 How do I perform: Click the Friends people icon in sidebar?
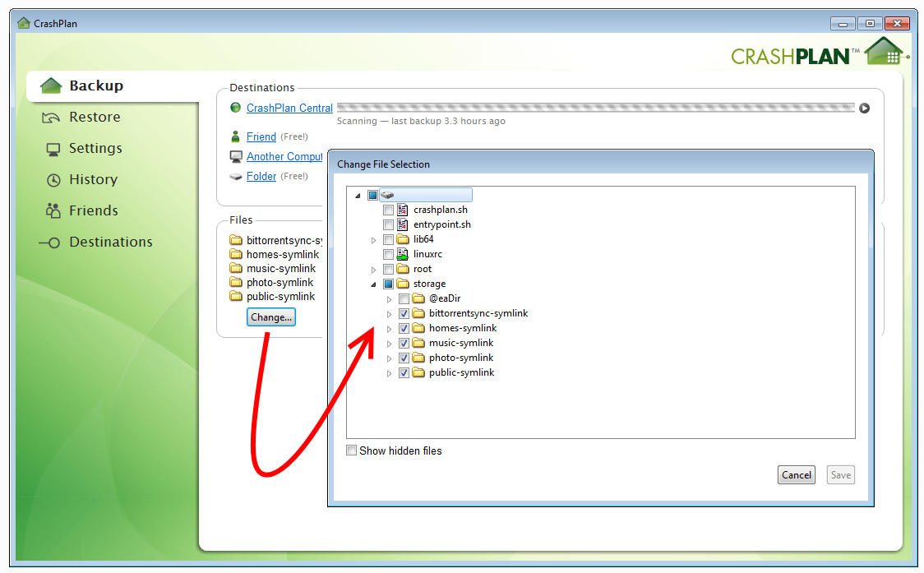click(53, 210)
